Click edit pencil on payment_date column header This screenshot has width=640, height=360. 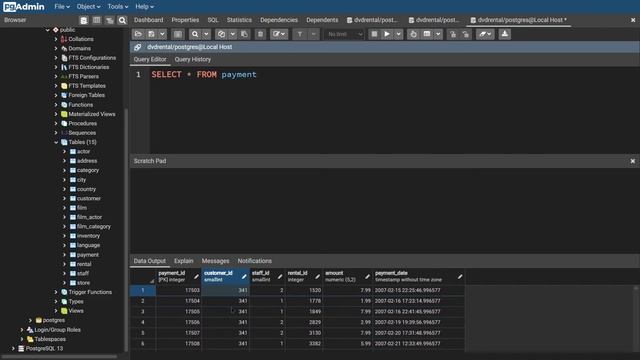[460, 277]
